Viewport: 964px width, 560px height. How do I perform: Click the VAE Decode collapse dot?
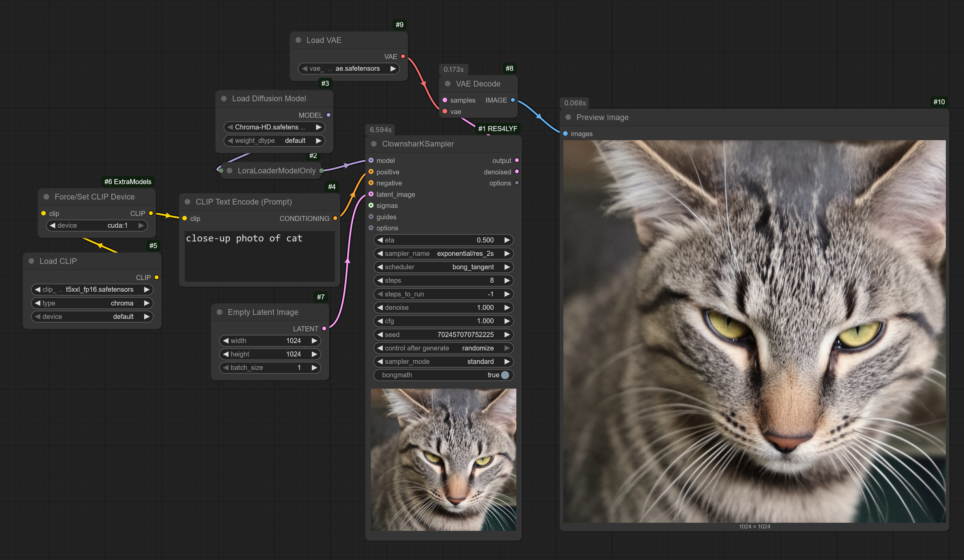pyautogui.click(x=448, y=84)
